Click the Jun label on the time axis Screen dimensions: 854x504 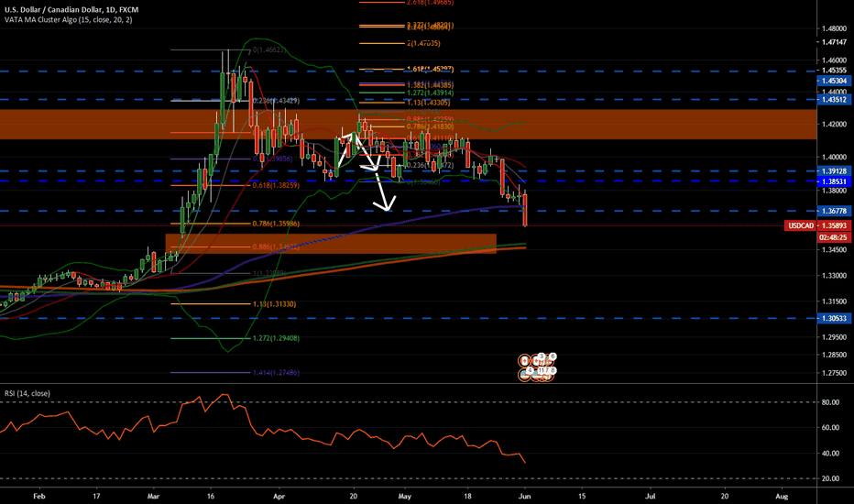click(524, 497)
